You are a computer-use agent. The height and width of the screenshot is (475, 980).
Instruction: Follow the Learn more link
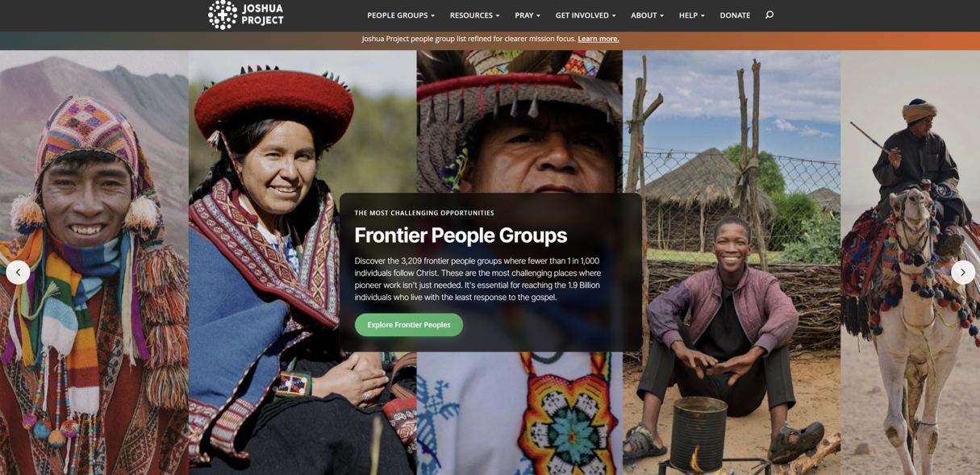coord(598,39)
